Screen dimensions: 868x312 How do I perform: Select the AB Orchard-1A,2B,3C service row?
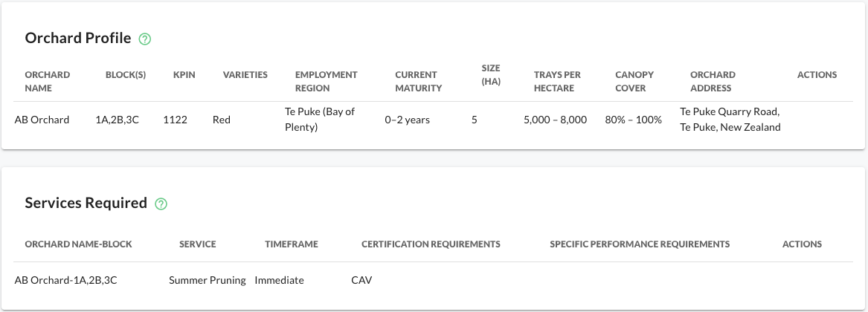pos(66,281)
